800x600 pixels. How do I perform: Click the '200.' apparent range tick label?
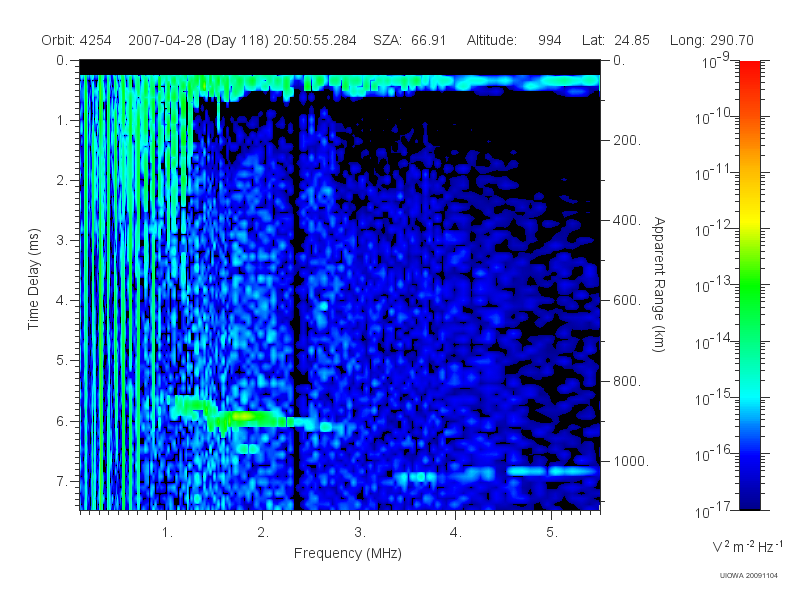pos(627,140)
